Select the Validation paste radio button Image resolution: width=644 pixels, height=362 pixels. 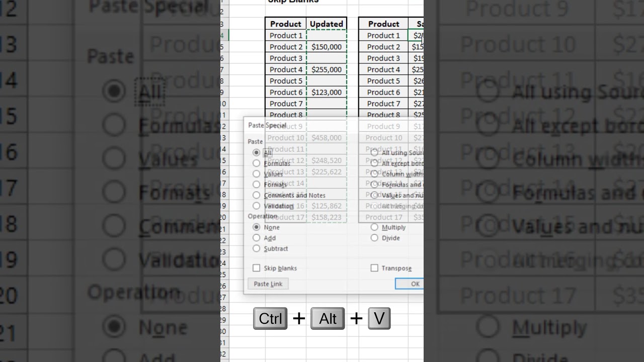point(257,206)
